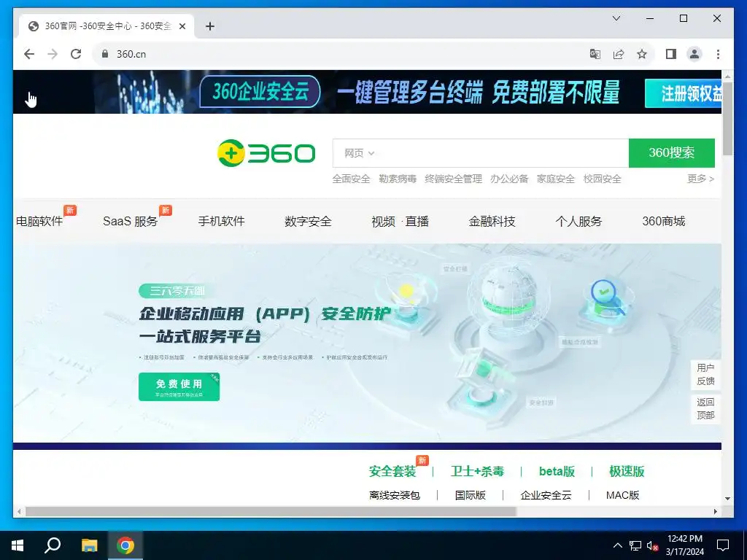Open the MAC版 link
The width and height of the screenshot is (747, 560).
[x=623, y=495]
